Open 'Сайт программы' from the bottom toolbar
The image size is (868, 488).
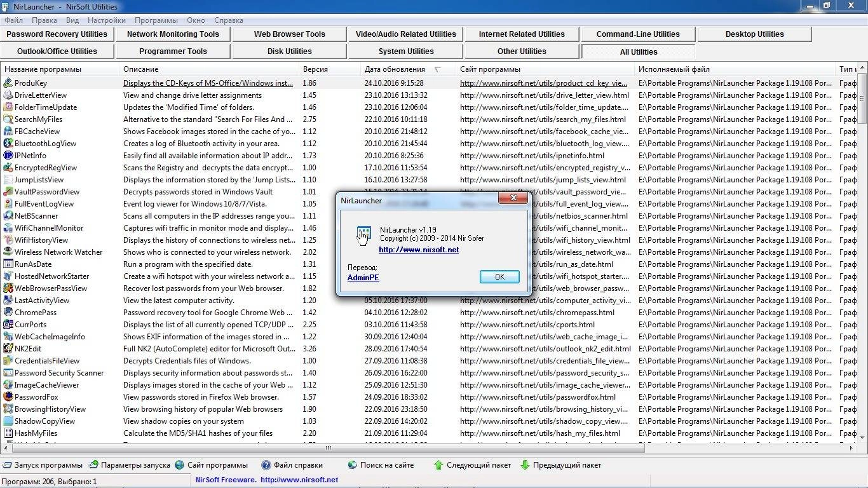[x=212, y=465]
